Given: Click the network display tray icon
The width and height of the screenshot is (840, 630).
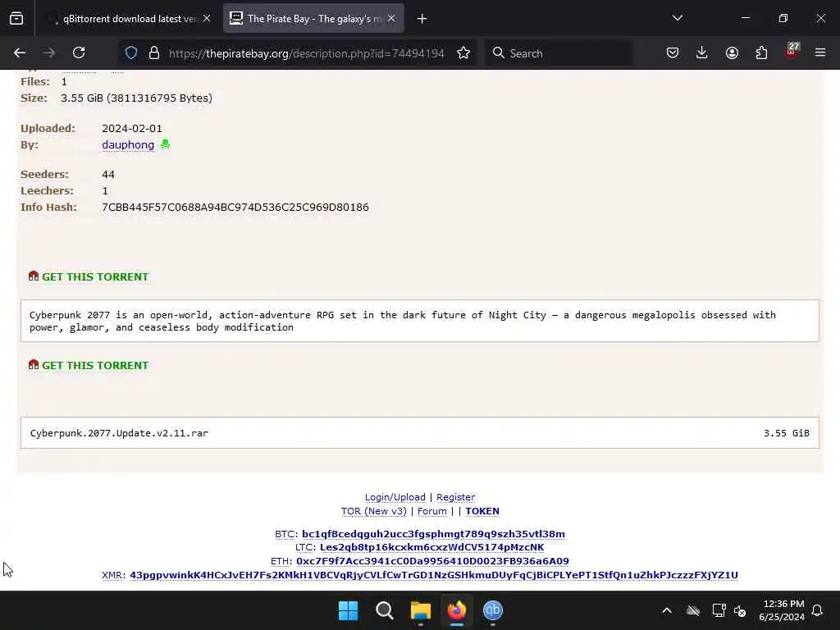Looking at the screenshot, I should click(719, 610).
